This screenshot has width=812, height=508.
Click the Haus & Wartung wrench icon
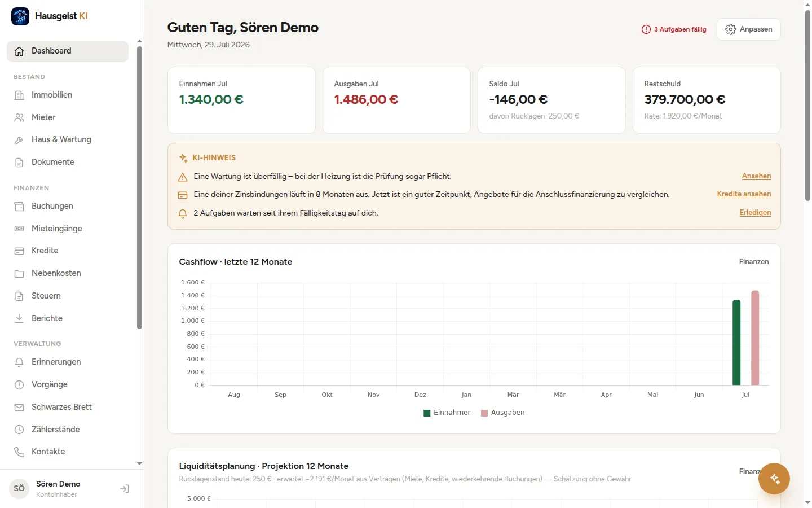coord(19,140)
